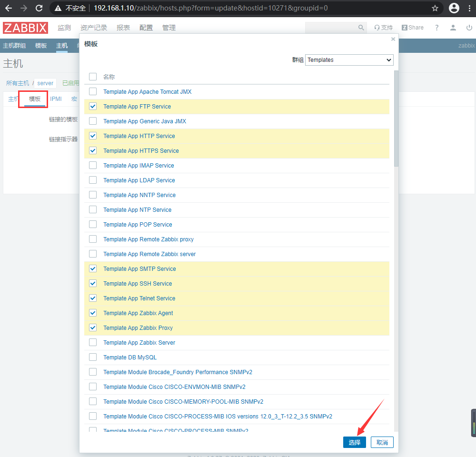The height and width of the screenshot is (457, 476).
Task: Click the browser forward arrow
Action: pos(24,8)
